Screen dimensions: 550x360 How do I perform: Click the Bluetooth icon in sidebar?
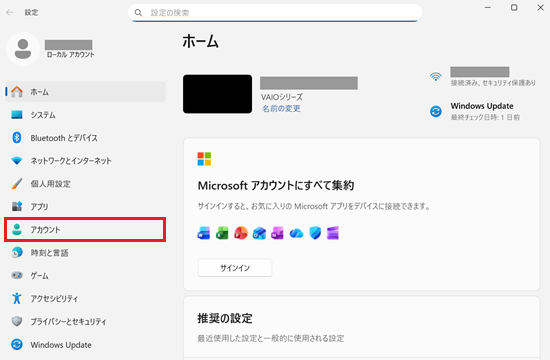coord(16,138)
